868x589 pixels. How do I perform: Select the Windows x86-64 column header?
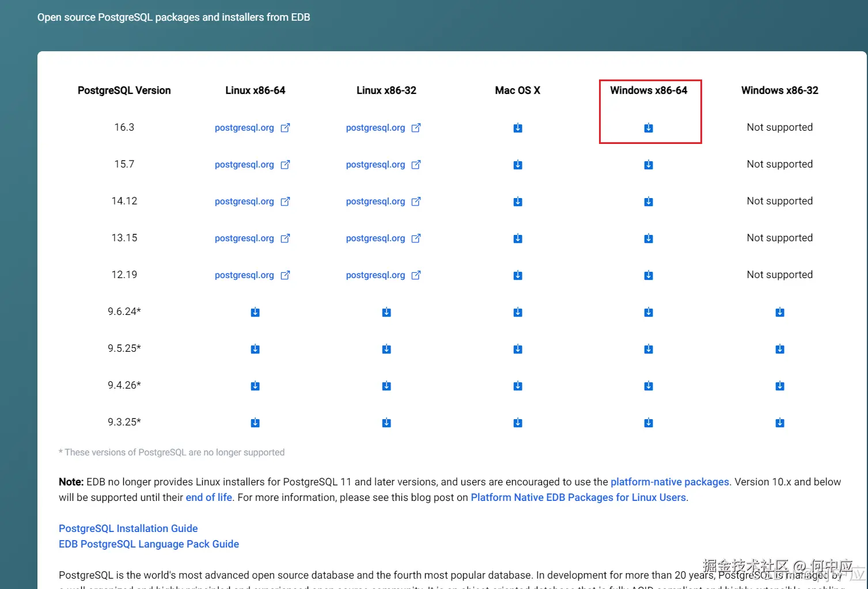(x=649, y=90)
